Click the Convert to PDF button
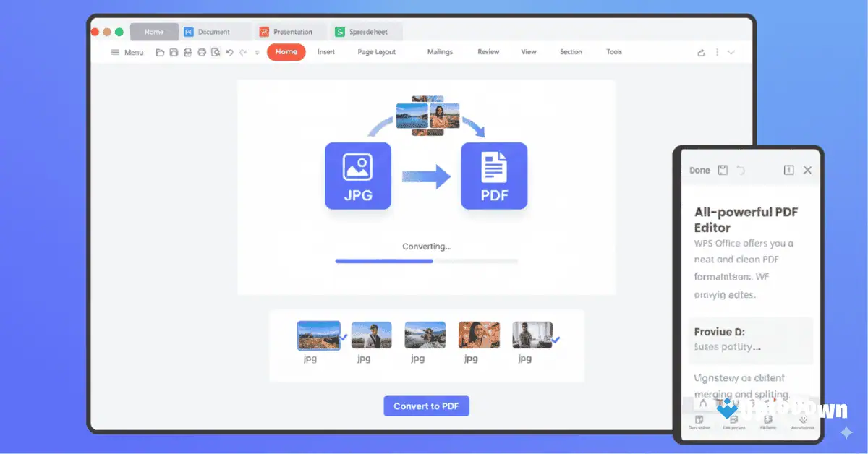This screenshot has height=454, width=868. [426, 406]
